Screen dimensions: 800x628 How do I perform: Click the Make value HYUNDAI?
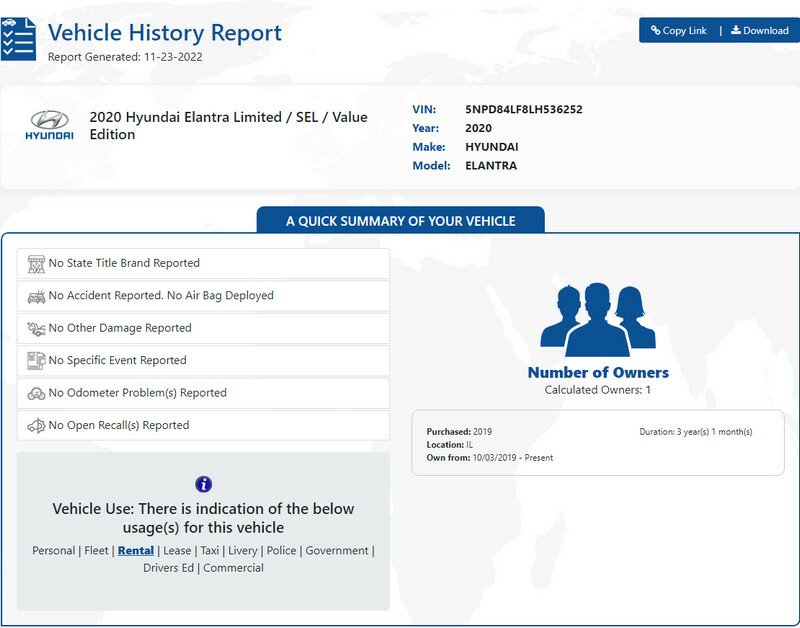[491, 147]
